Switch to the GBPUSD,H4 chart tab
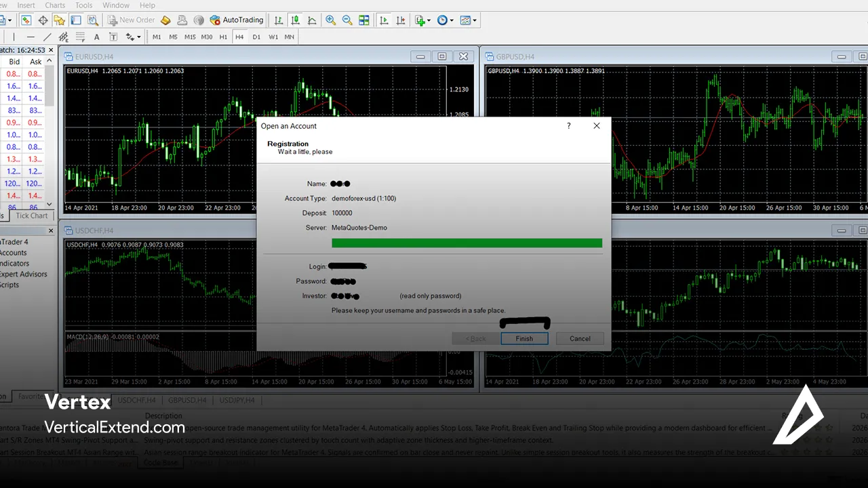 [187, 400]
